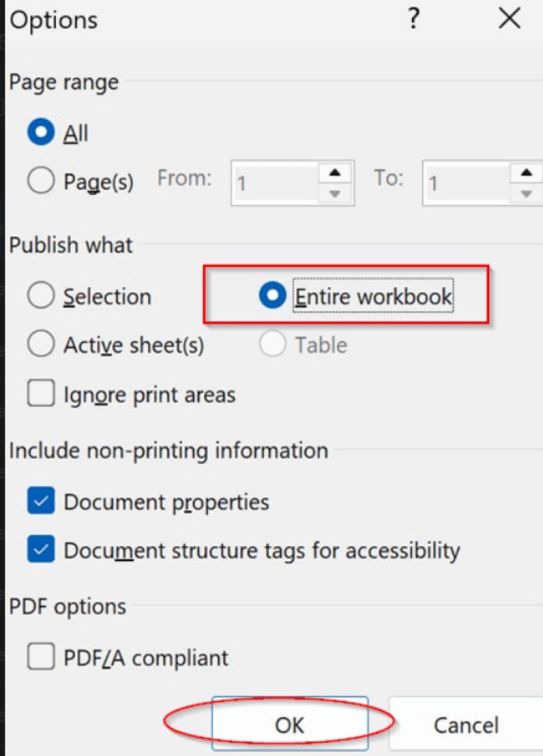Disable Document structure tags for accessibility

click(40, 550)
